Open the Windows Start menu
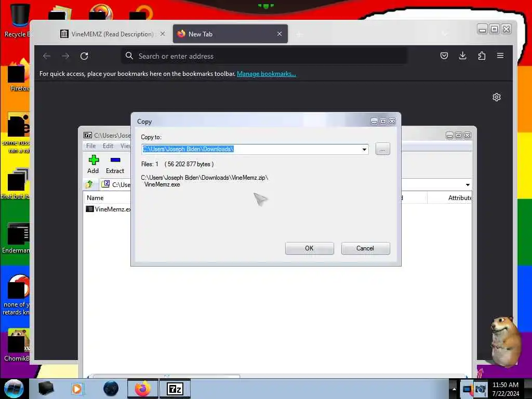The height and width of the screenshot is (399, 532). click(14, 389)
